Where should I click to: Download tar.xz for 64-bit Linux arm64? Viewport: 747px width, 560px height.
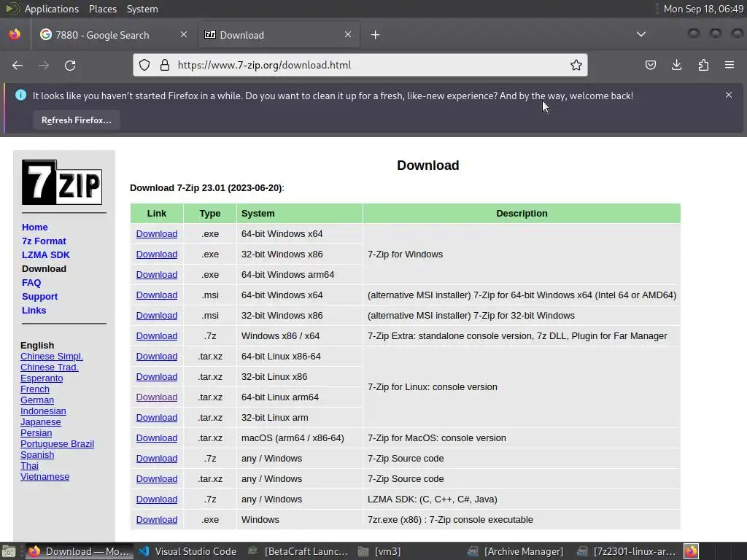pos(157,397)
